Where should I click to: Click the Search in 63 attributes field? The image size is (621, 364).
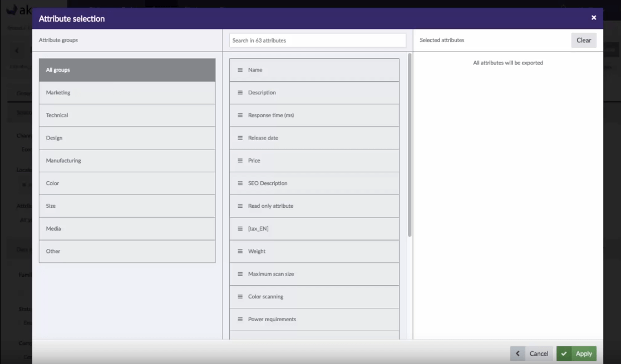click(x=318, y=41)
